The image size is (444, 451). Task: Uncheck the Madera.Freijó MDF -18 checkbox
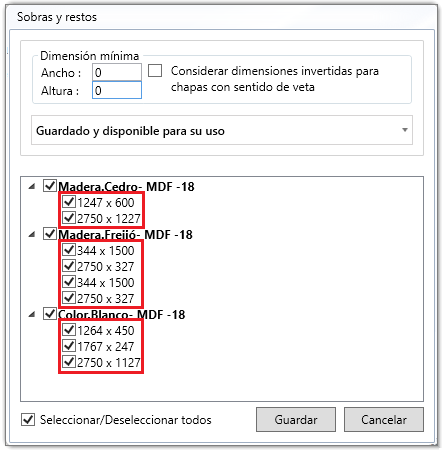click(x=50, y=234)
